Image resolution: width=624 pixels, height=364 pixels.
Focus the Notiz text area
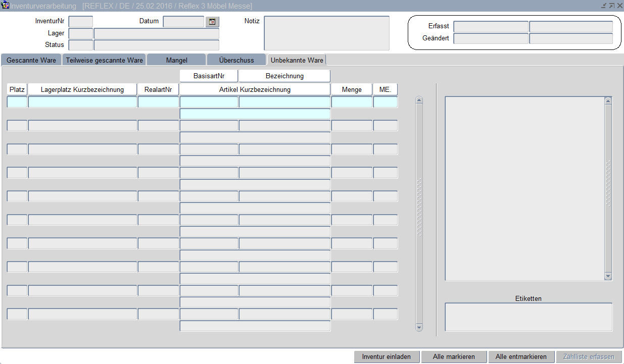tap(326, 33)
